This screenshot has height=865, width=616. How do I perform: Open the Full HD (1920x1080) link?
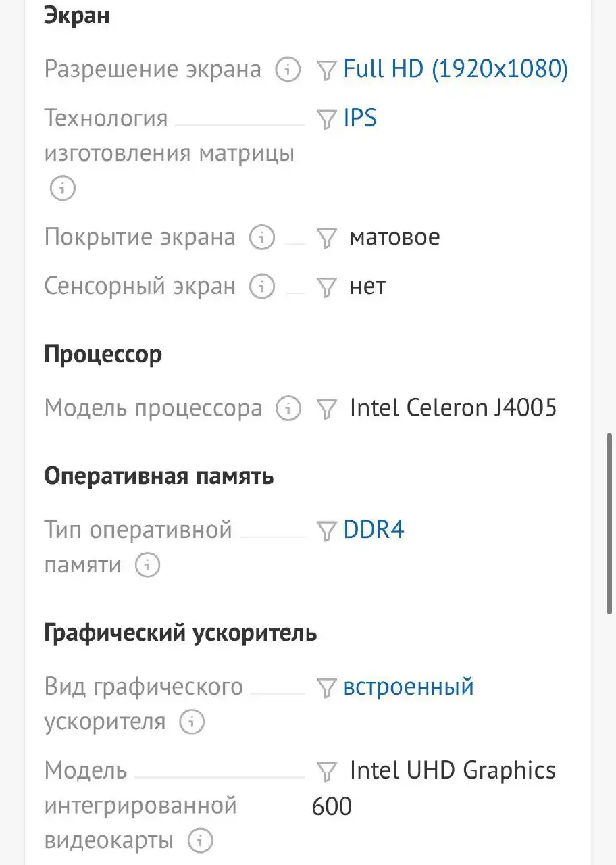coord(456,69)
